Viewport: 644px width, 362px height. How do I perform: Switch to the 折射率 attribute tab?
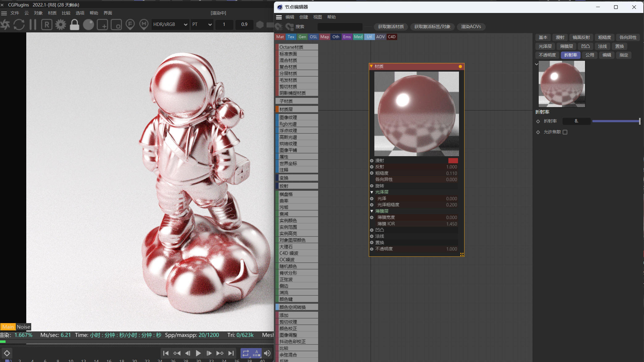[x=570, y=55]
